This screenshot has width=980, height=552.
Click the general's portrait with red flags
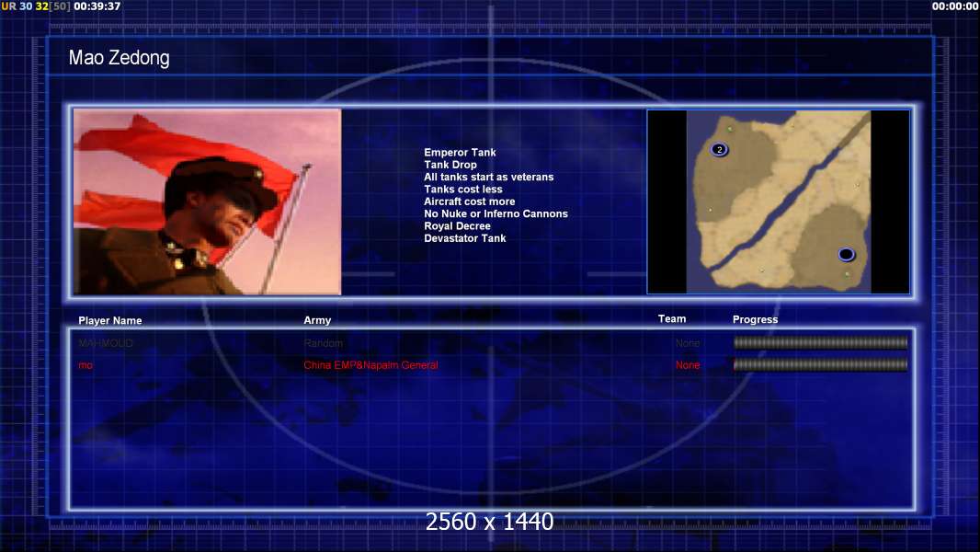(208, 201)
